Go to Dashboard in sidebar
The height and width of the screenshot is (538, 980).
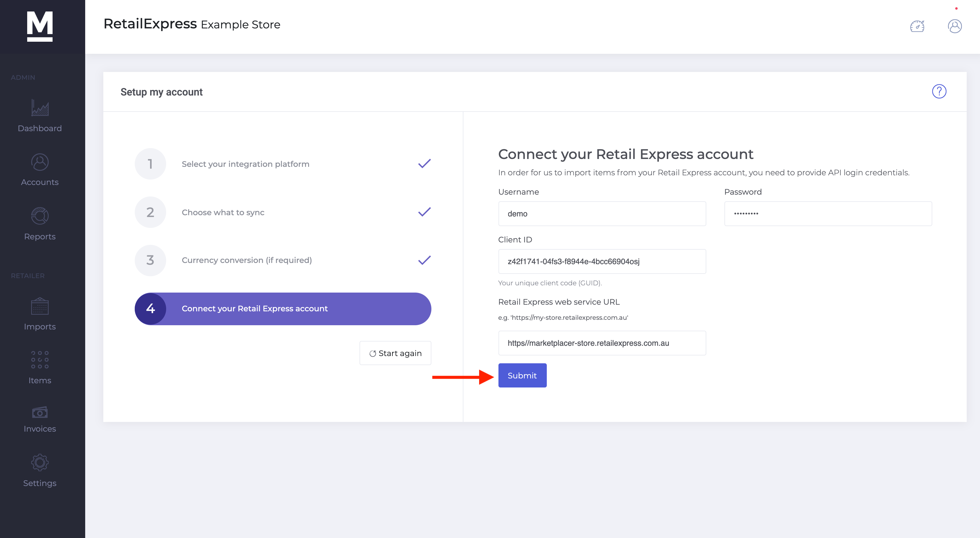(x=40, y=128)
